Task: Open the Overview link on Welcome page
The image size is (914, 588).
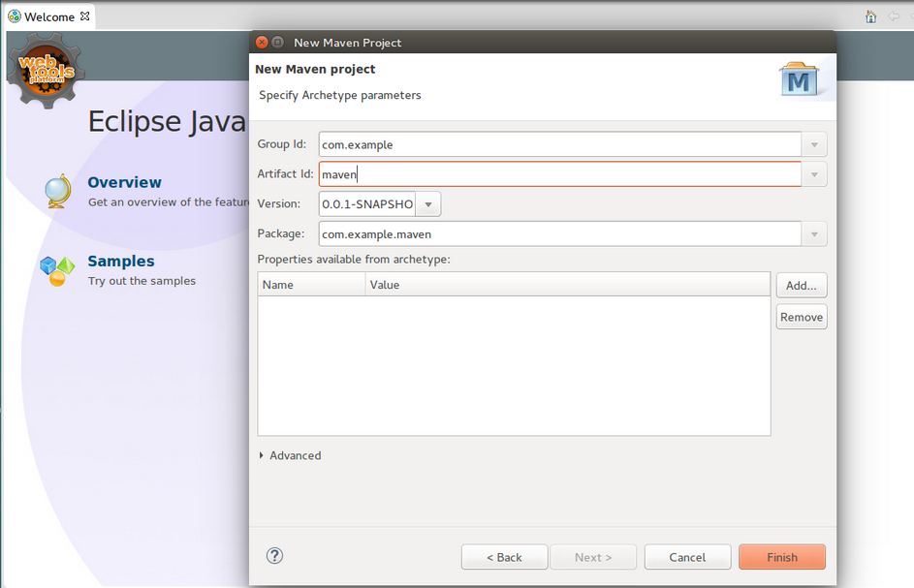Action: point(124,182)
